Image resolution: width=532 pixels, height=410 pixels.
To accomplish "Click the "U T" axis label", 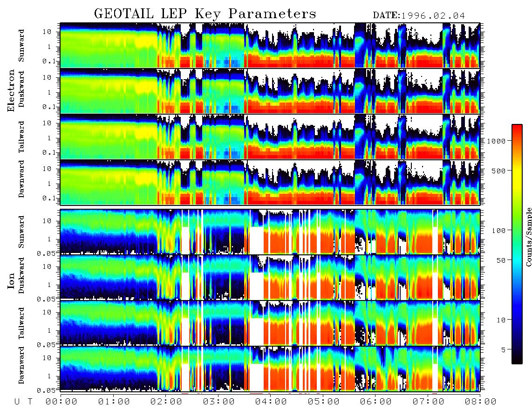I will [23, 402].
